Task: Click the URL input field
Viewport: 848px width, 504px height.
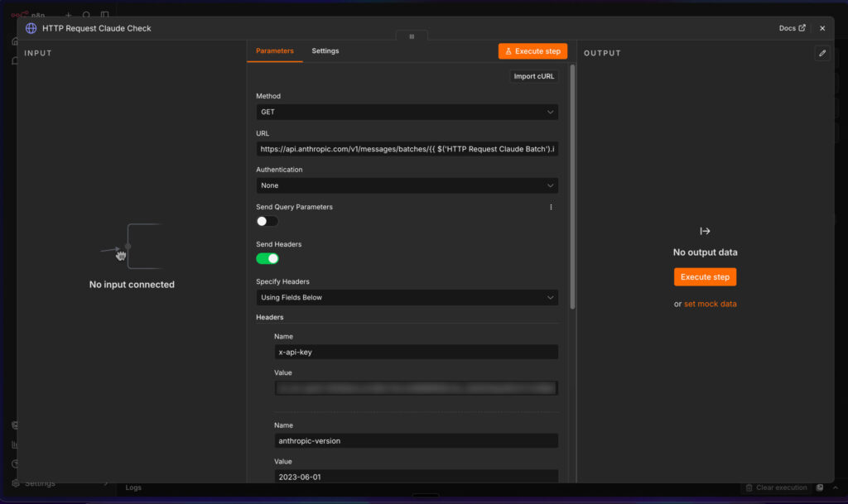Action: pos(407,149)
